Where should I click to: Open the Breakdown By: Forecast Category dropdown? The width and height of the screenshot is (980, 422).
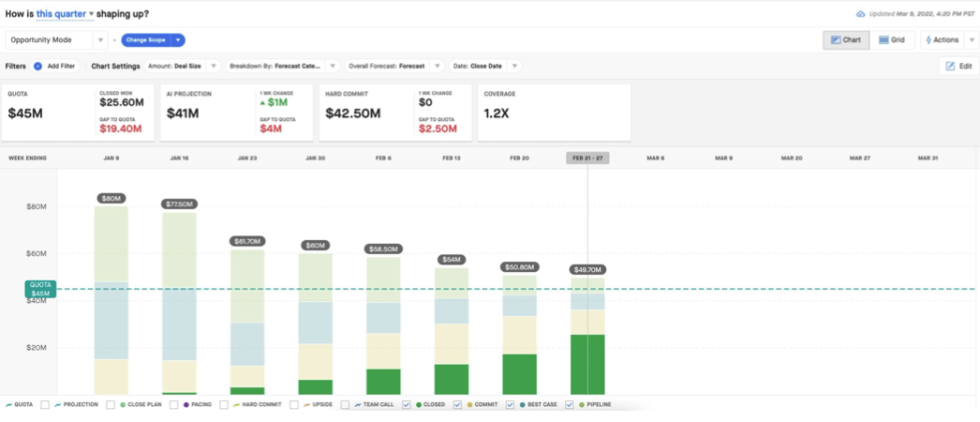click(283, 66)
